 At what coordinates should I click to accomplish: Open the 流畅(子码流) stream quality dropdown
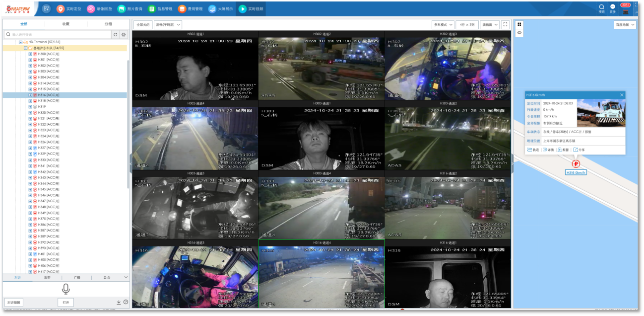click(168, 24)
